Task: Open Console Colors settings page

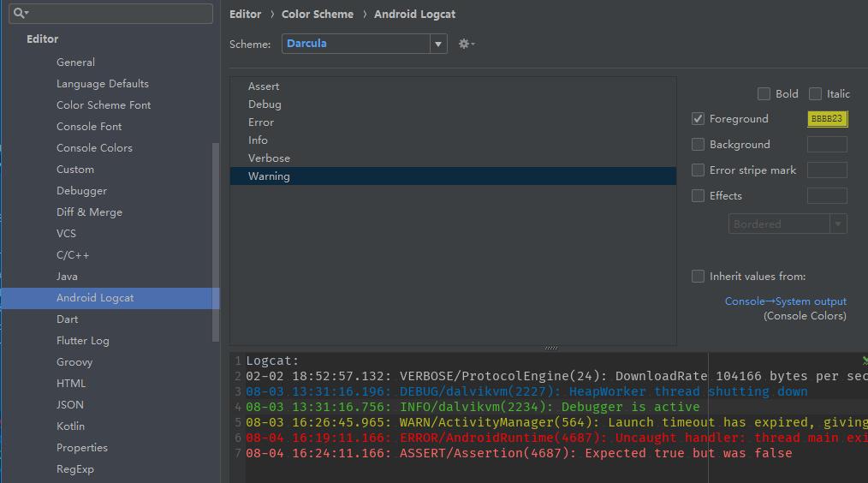Action: click(94, 148)
